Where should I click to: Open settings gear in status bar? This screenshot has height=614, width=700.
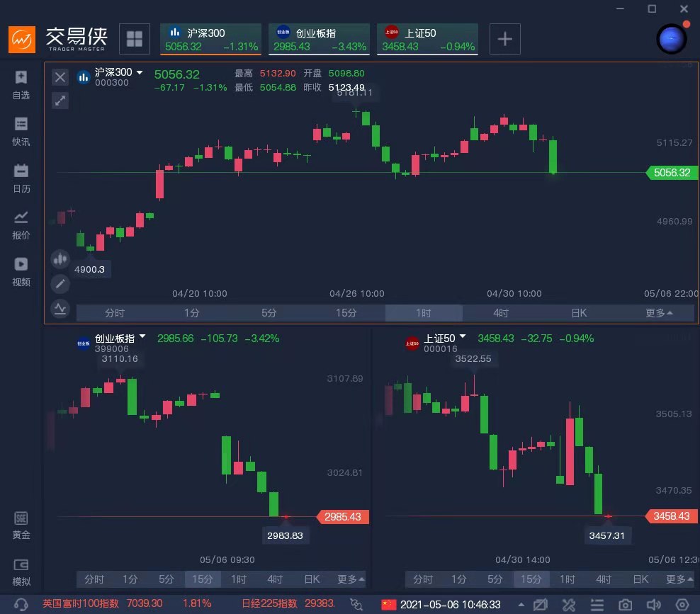tap(682, 605)
